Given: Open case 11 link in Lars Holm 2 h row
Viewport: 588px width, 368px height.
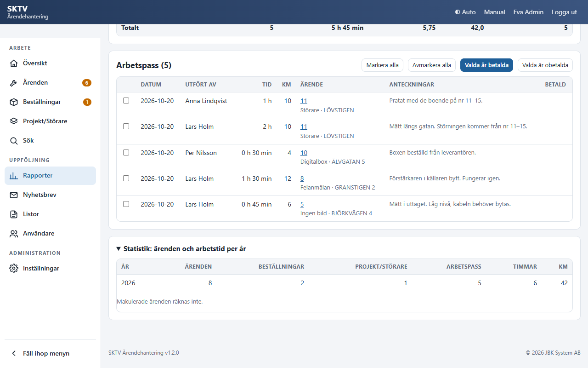Looking at the screenshot, I should click(x=304, y=126).
